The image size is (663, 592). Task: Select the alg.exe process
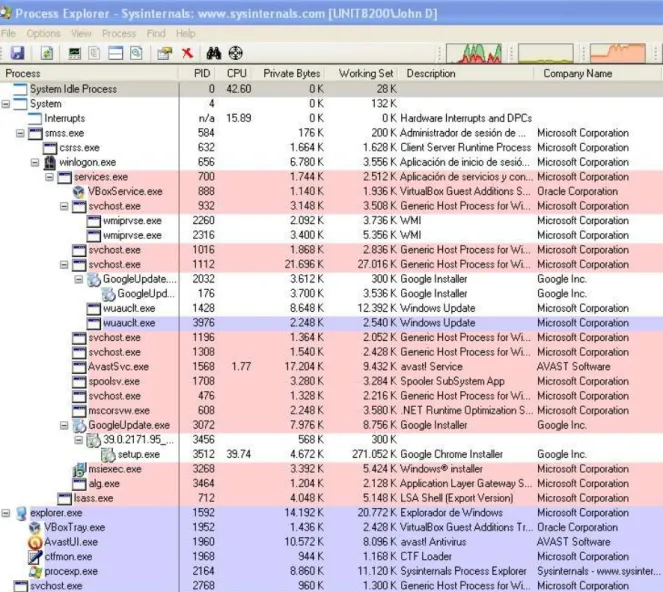pyautogui.click(x=332, y=484)
